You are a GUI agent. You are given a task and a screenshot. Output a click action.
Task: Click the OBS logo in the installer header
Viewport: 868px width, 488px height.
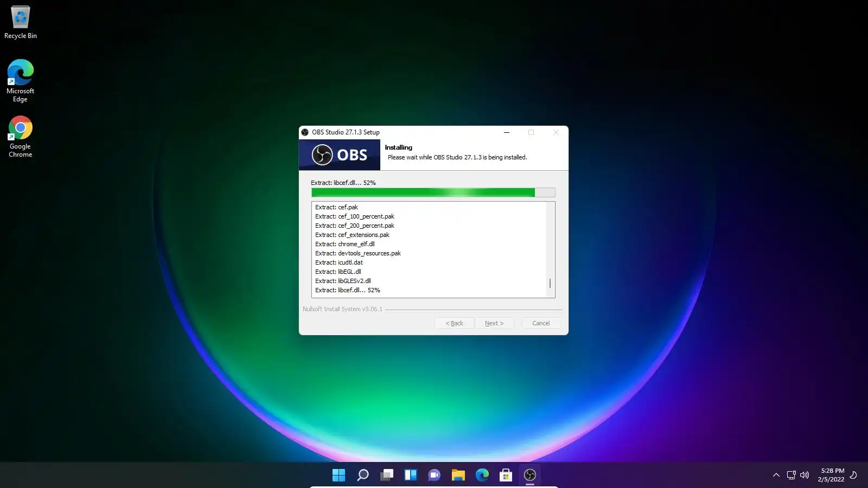coord(340,155)
